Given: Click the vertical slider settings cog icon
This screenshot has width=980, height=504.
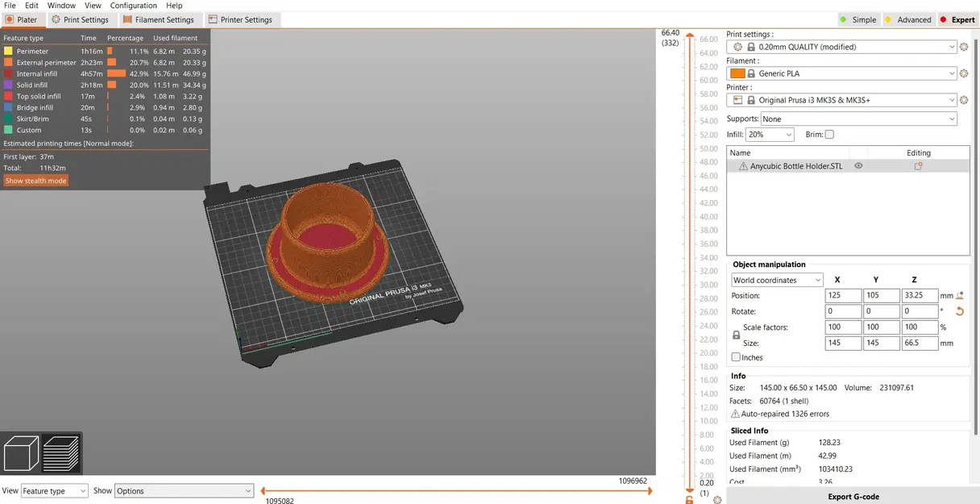Looking at the screenshot, I should coord(716,500).
